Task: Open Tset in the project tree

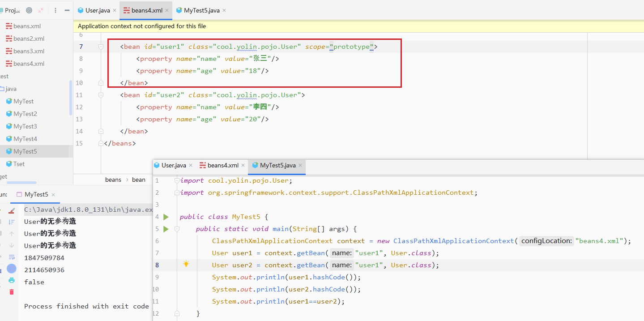Action: tap(19, 164)
